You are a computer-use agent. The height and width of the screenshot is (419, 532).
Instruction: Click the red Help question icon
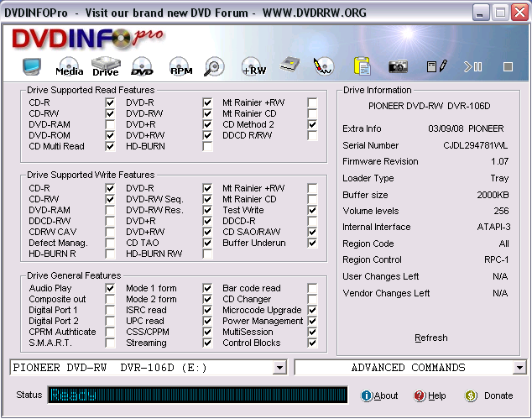click(x=420, y=395)
